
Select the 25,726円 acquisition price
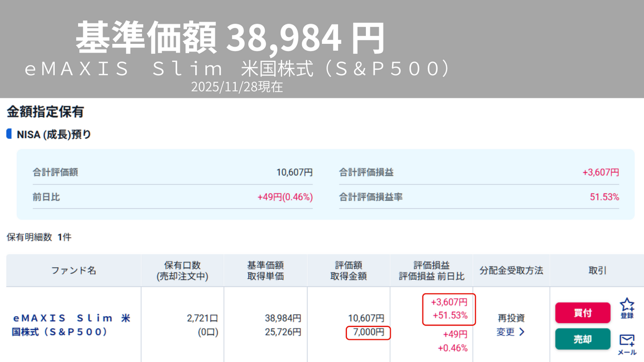click(x=283, y=332)
